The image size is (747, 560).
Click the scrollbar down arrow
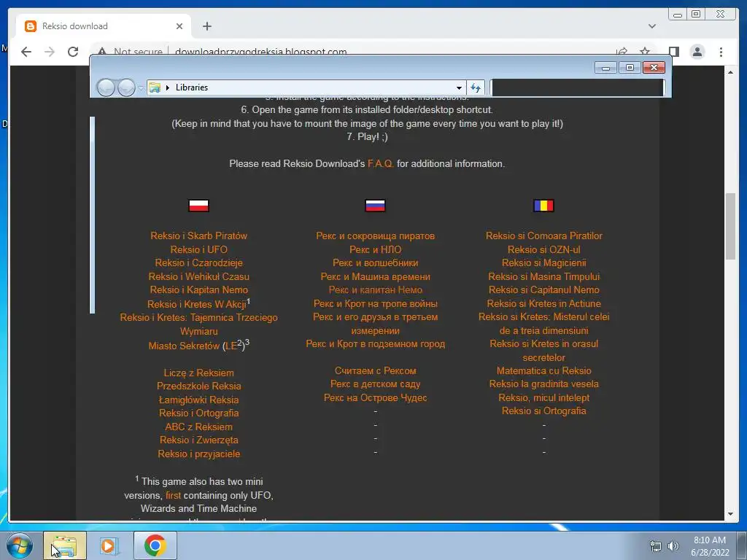[731, 514]
